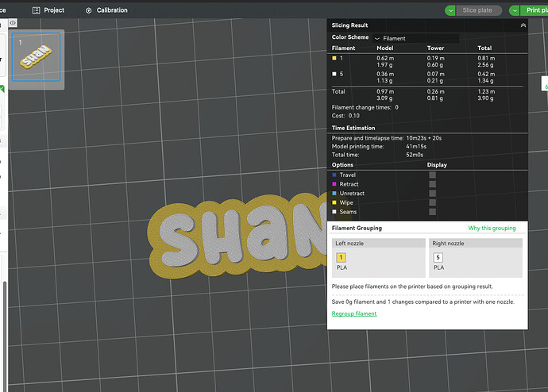Click the white Seams color marker
The width and height of the screenshot is (548, 392).
tap(334, 212)
